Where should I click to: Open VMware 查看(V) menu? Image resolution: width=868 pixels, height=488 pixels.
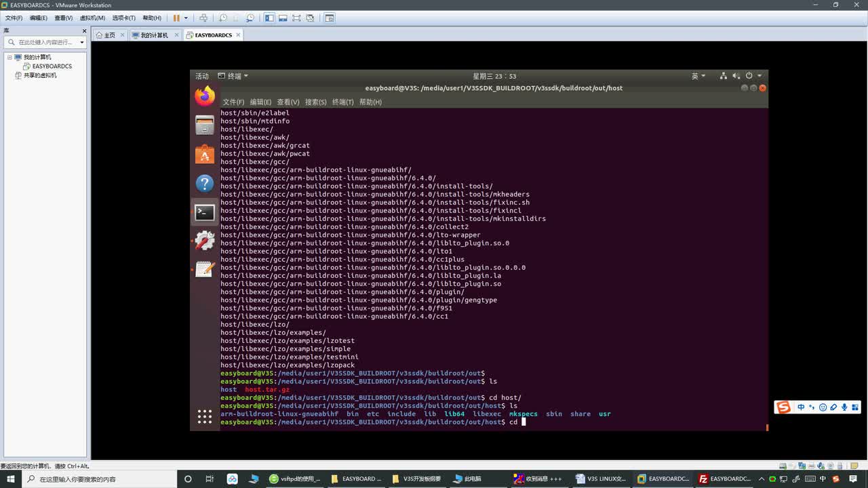[x=63, y=18]
